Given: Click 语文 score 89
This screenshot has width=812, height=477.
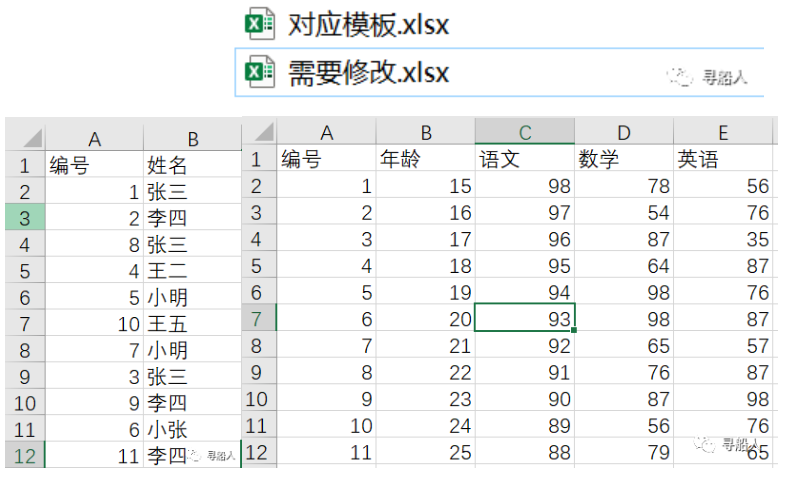Looking at the screenshot, I should coord(525,425).
